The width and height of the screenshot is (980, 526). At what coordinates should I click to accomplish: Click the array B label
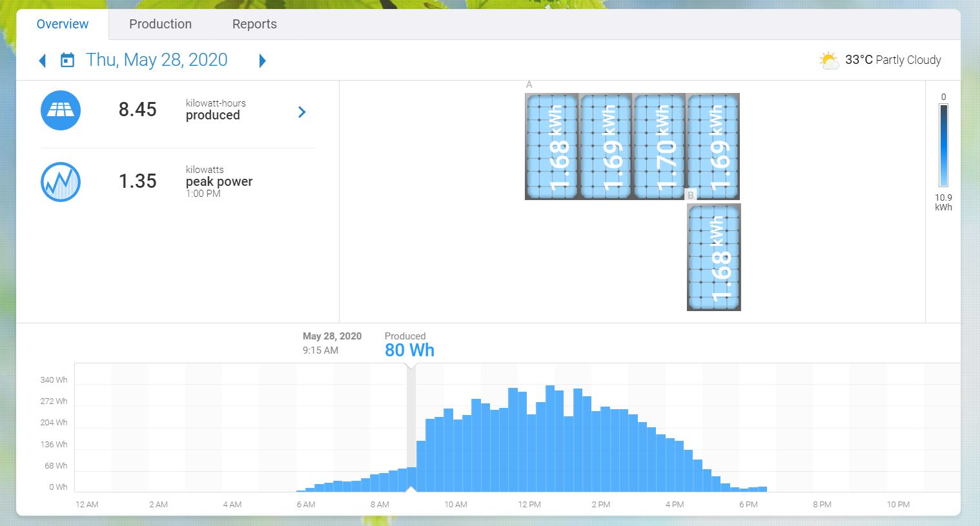click(691, 195)
